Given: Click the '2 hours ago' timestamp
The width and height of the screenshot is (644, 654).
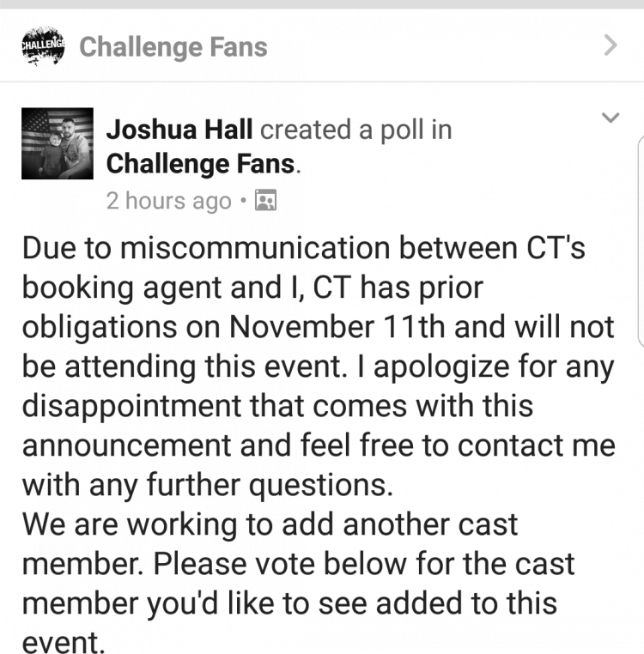Looking at the screenshot, I should [x=168, y=201].
